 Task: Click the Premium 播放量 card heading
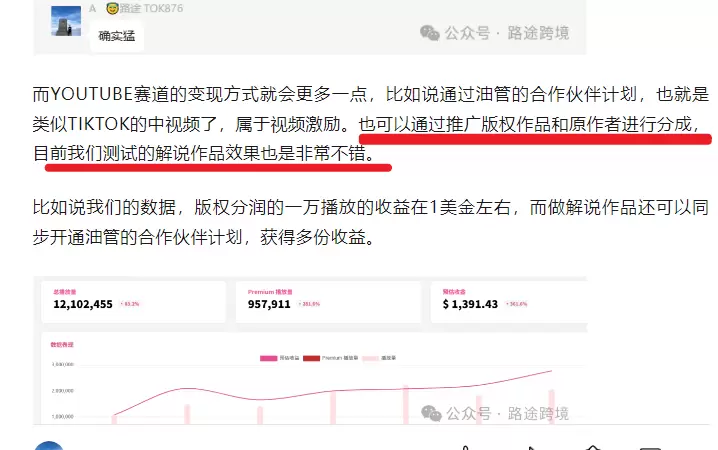270,292
